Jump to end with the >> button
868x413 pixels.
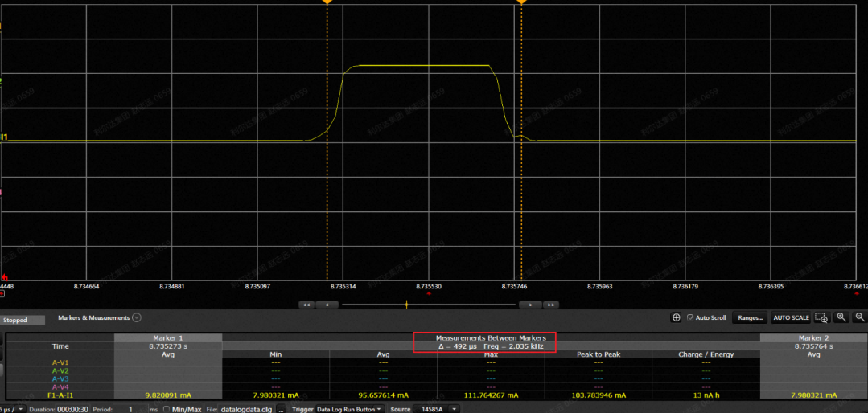pyautogui.click(x=550, y=305)
